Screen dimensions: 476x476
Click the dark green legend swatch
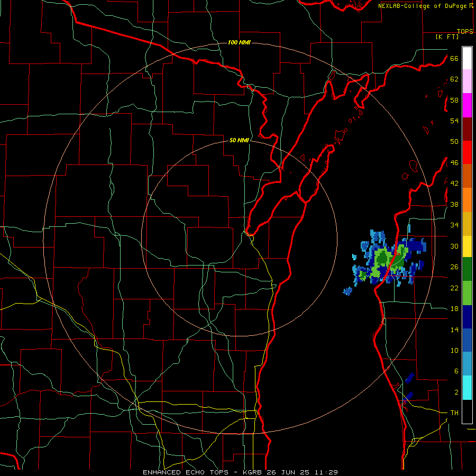[467, 269]
